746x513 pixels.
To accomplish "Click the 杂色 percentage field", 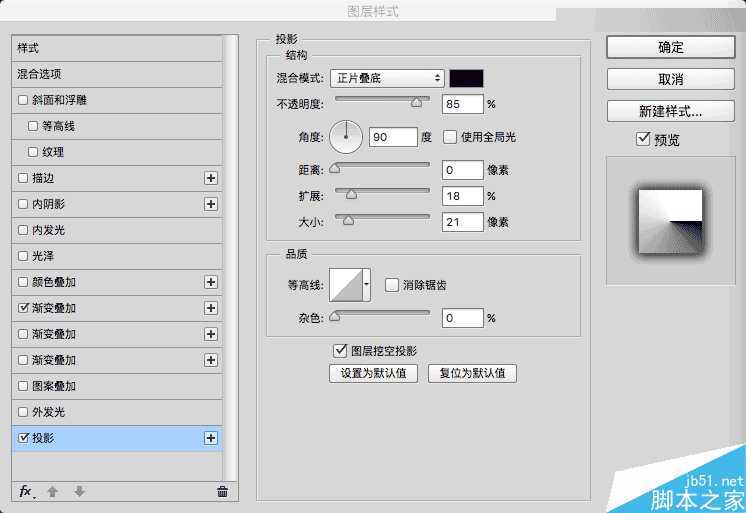I will coord(462,318).
